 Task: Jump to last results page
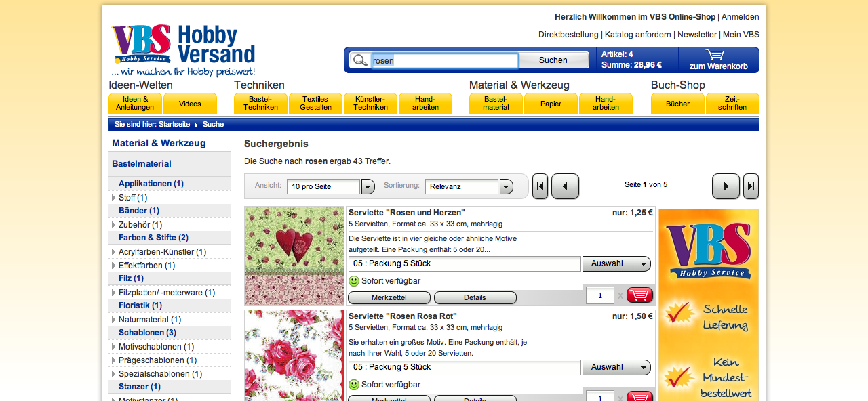click(751, 186)
